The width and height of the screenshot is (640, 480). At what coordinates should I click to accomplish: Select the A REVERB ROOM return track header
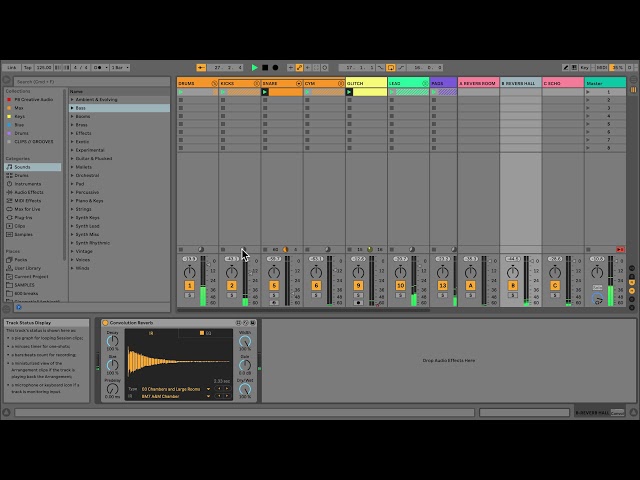478,83
